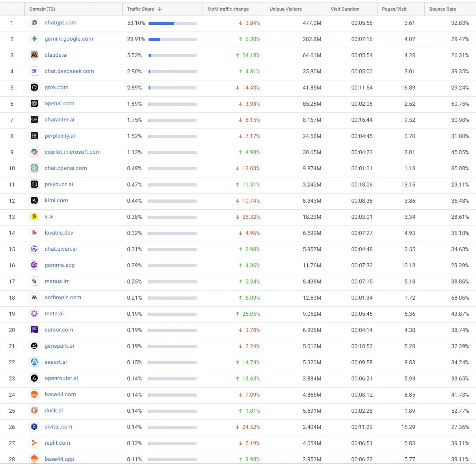Click the 68.06% bounce rate cell
Screen dimensions: 476x464
tap(460, 298)
